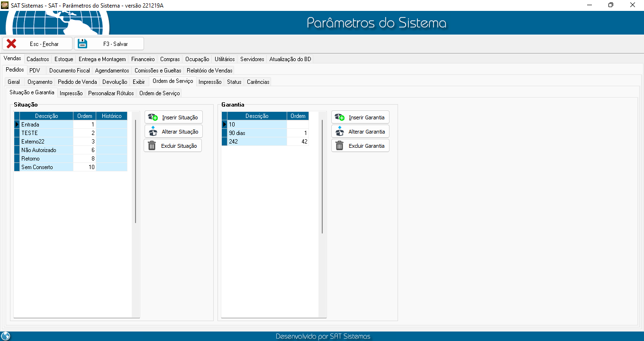Click the red X Fechar icon
This screenshot has width=644, height=341.
click(11, 44)
